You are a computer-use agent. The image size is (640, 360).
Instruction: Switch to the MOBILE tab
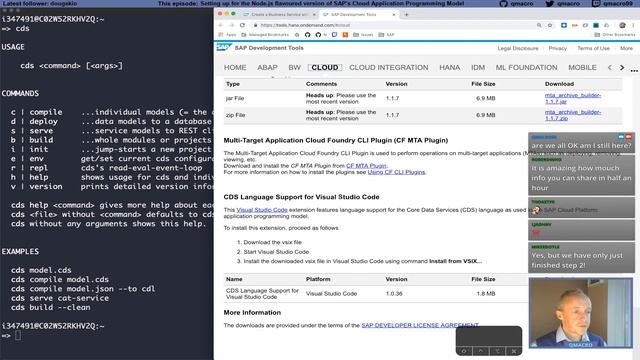click(582, 67)
